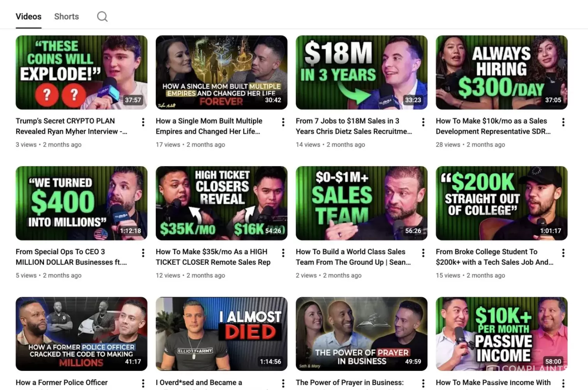Play the 'I Almost Died' thumbnail video

click(x=221, y=334)
